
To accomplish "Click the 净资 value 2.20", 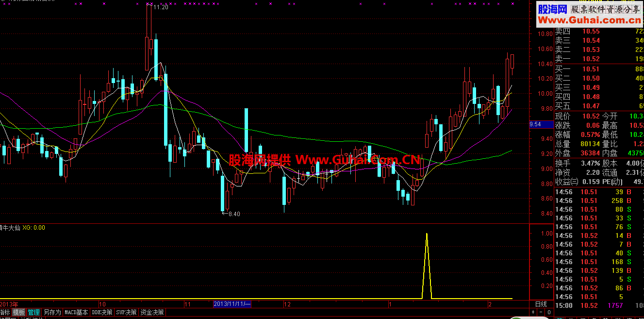I will (x=593, y=172).
